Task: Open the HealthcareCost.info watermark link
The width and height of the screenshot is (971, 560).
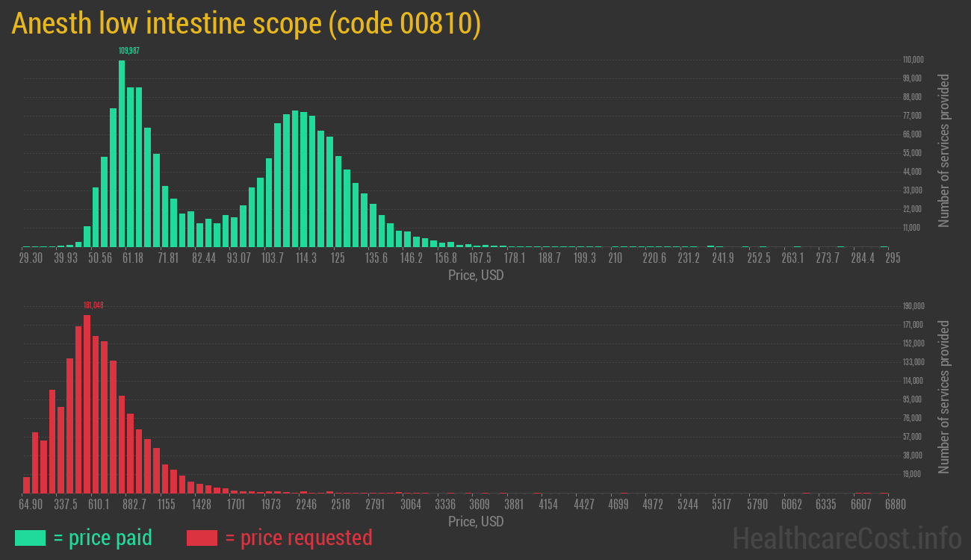Action: (x=846, y=538)
